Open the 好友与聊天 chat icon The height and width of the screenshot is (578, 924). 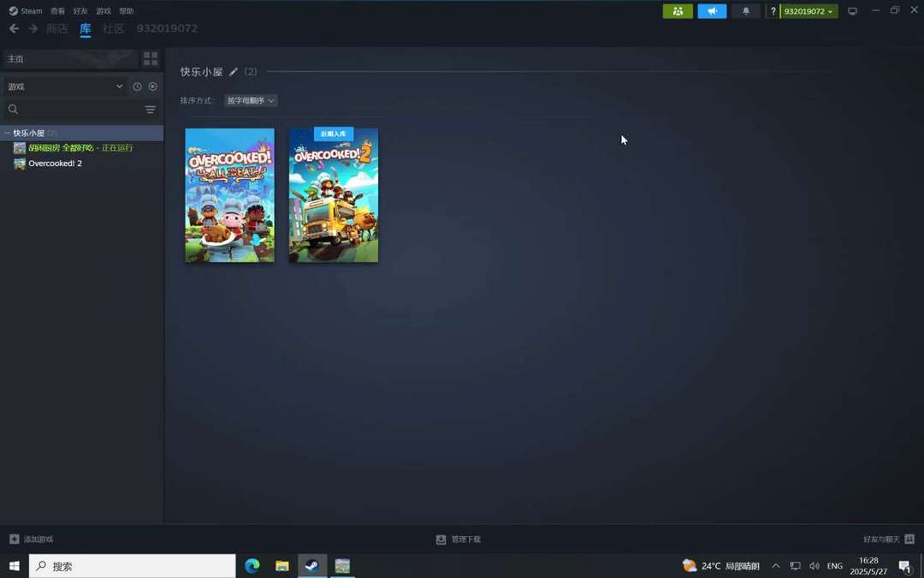[x=909, y=539]
